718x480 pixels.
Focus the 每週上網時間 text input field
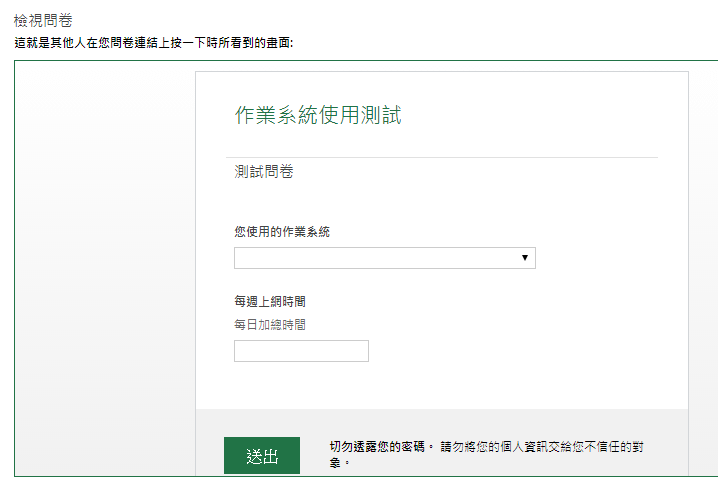301,351
